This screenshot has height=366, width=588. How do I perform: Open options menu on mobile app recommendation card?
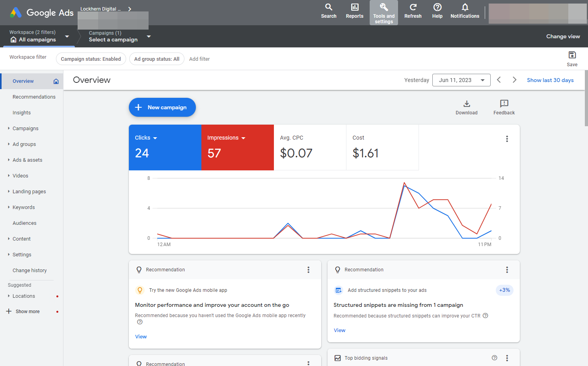[308, 270]
